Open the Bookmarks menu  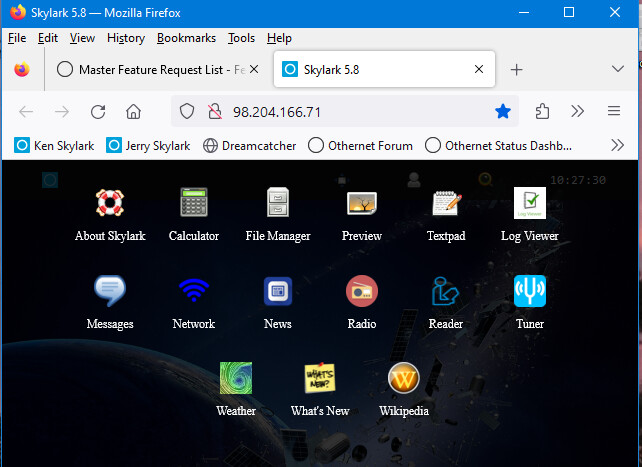coord(186,38)
